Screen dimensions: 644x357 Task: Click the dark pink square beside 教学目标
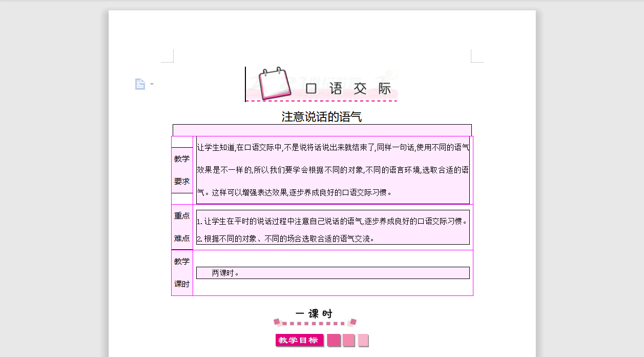pos(333,340)
